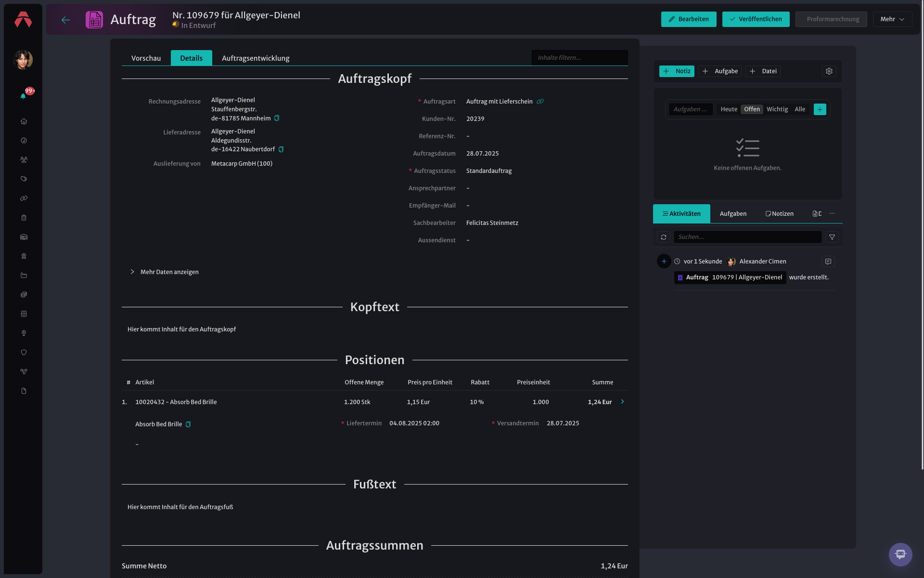Open the archive drawer icon in sidebar
The image size is (924, 578).
coord(24,314)
